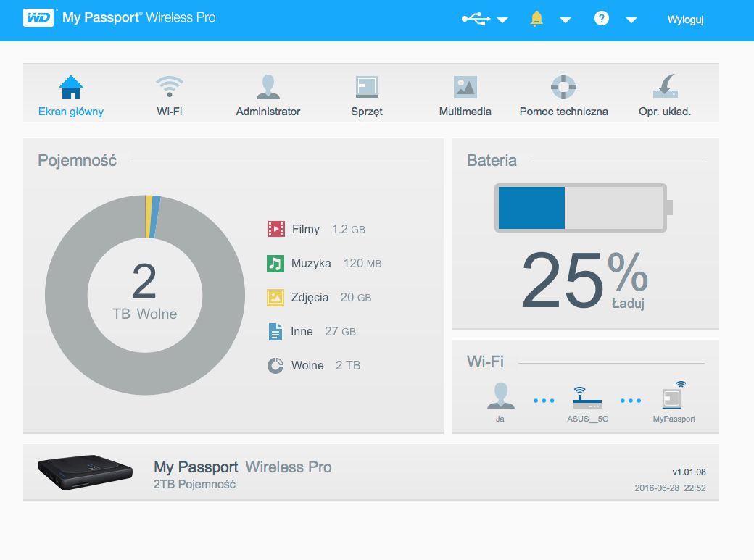
Task: Click the My Passport Wireless Pro footer title
Action: pyautogui.click(x=243, y=467)
